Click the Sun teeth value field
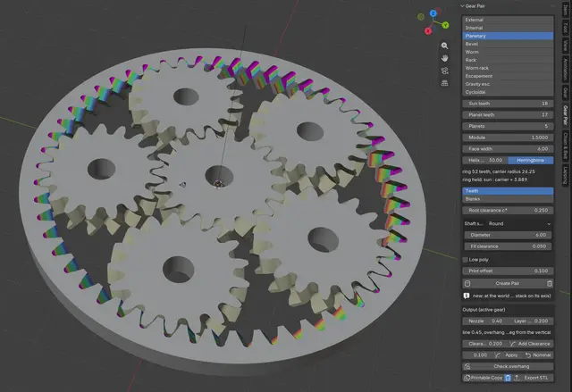The image size is (572, 392). click(508, 104)
